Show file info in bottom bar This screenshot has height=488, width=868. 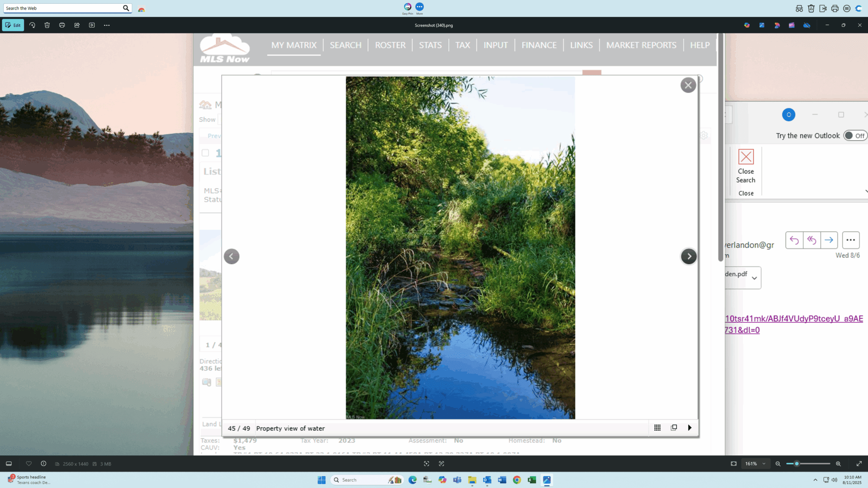43,463
